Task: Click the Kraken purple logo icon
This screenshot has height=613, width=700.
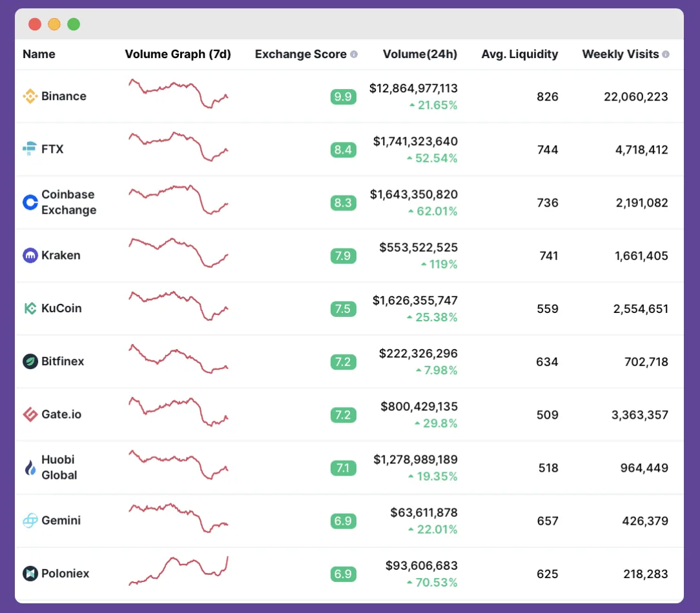Action: (x=29, y=255)
